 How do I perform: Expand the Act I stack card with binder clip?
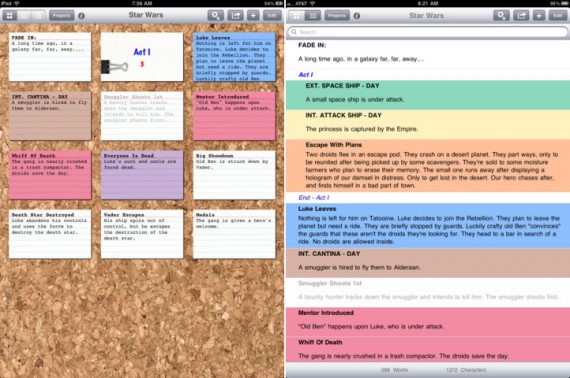[142, 57]
